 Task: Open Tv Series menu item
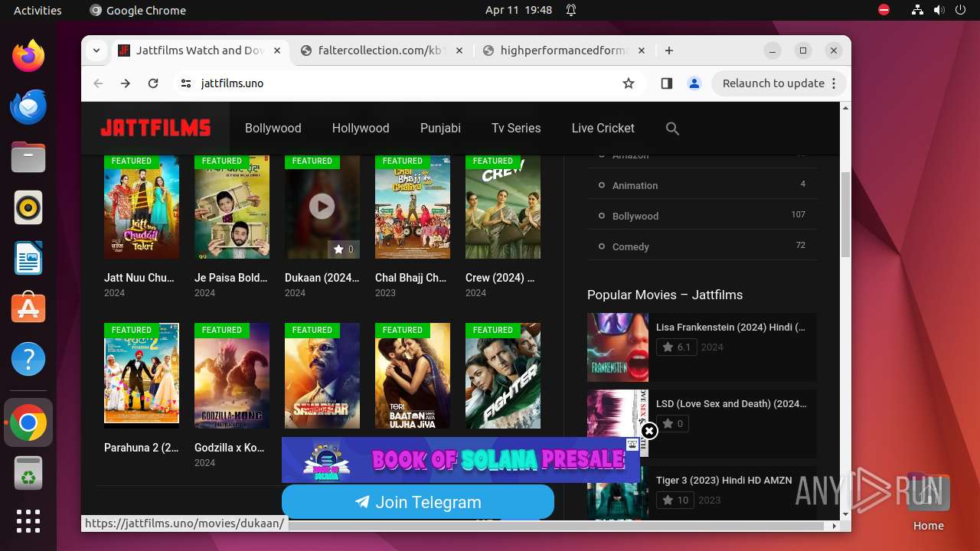(516, 129)
